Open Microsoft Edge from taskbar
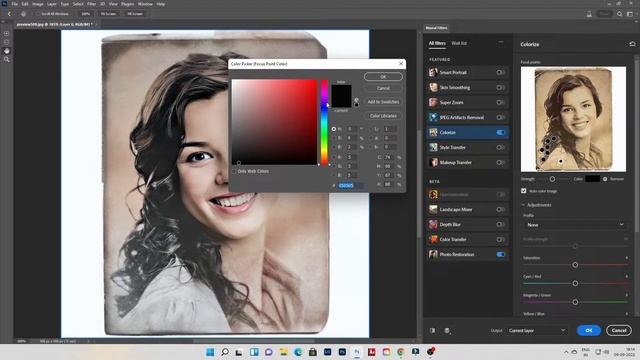The height and width of the screenshot is (360, 640). (x=298, y=352)
